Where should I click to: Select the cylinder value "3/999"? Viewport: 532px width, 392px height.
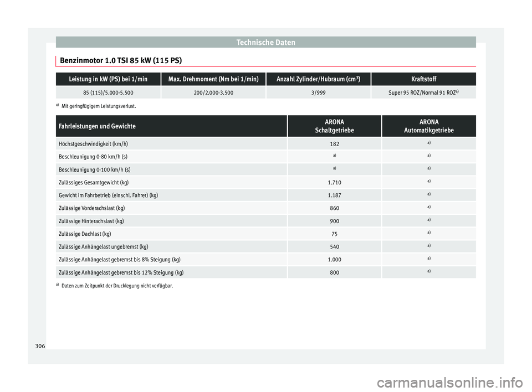pos(318,92)
